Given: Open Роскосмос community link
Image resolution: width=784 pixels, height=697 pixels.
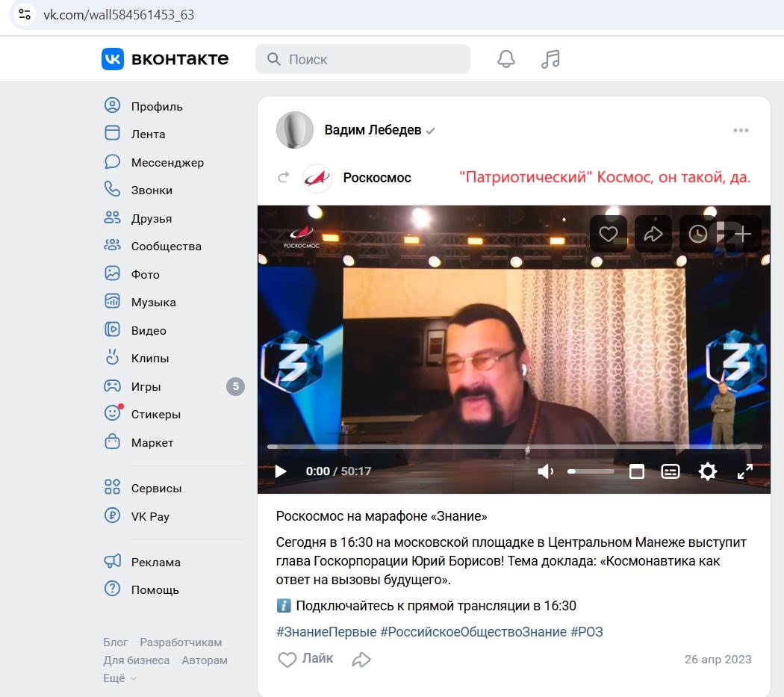Looking at the screenshot, I should click(377, 178).
